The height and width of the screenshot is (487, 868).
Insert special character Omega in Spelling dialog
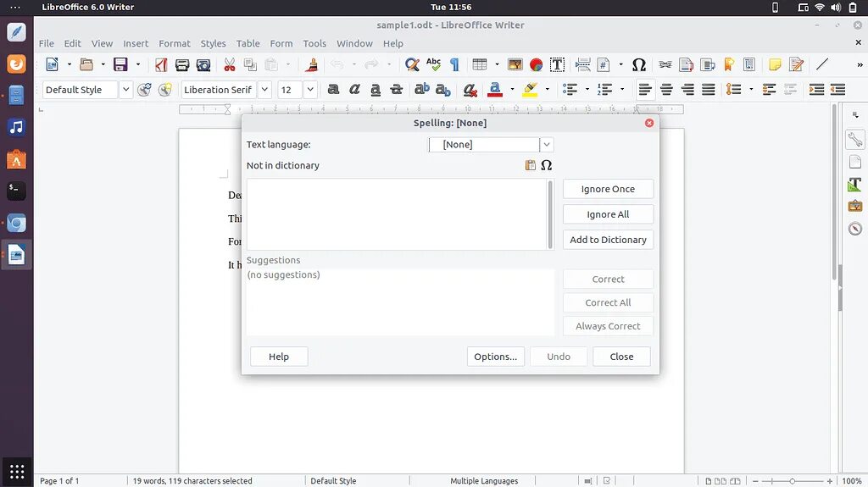[x=547, y=165]
